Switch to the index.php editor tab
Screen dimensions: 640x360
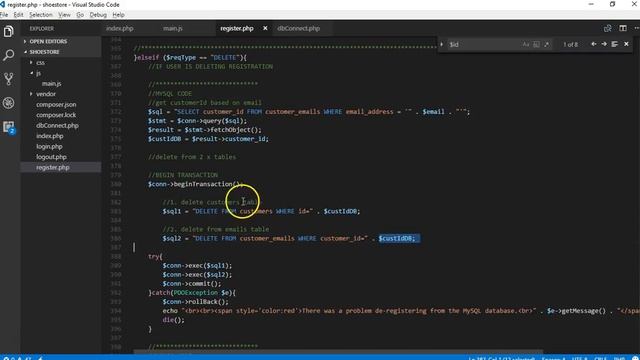click(120, 29)
